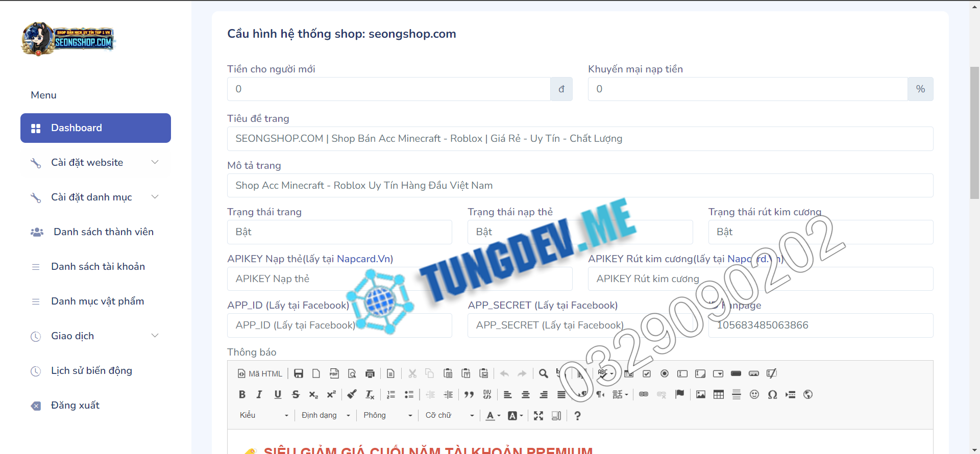Open the text color picker

[x=493, y=416]
